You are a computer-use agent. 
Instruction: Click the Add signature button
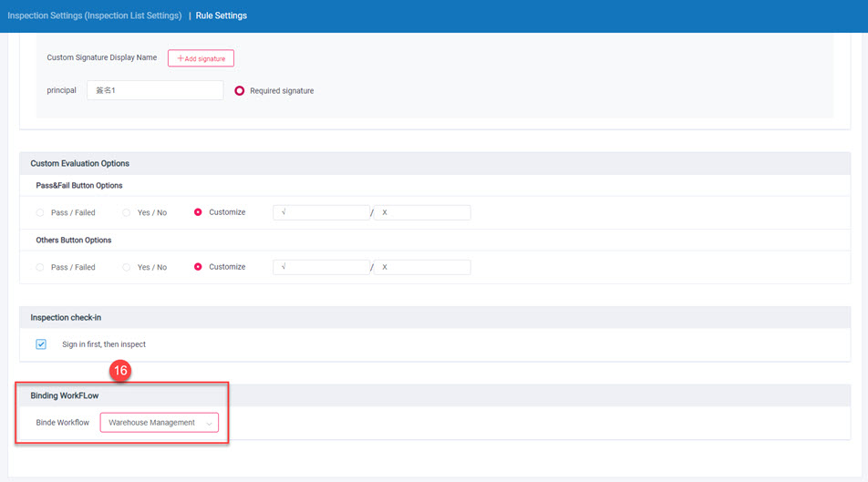click(x=201, y=58)
